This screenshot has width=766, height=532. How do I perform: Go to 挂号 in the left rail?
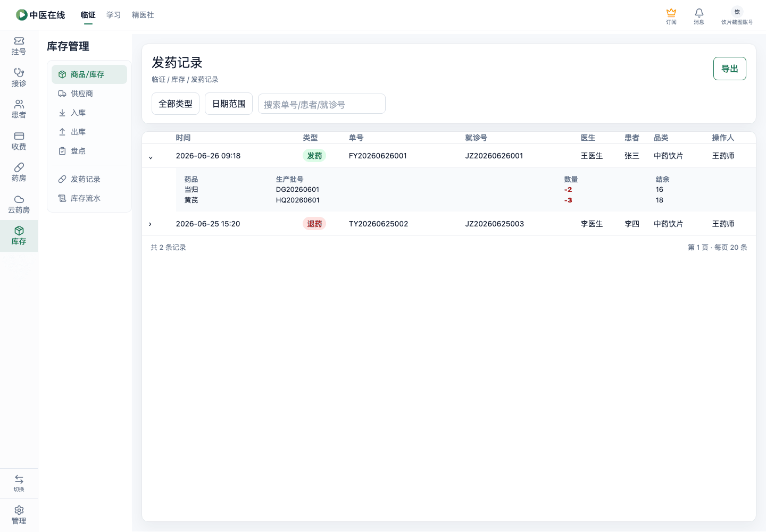click(19, 46)
